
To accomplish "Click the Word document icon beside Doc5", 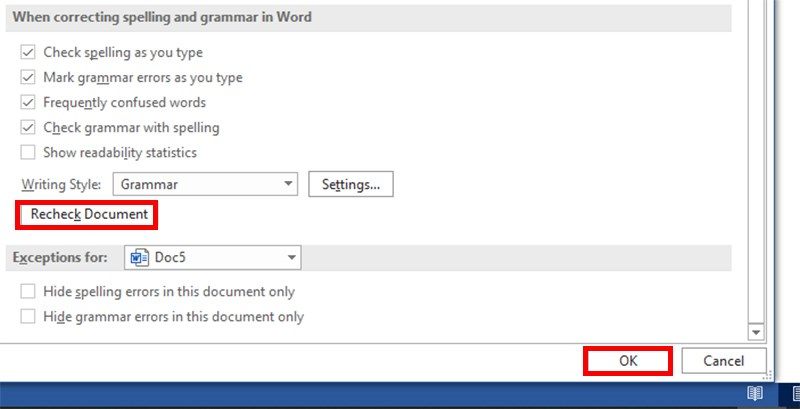I will click(139, 258).
